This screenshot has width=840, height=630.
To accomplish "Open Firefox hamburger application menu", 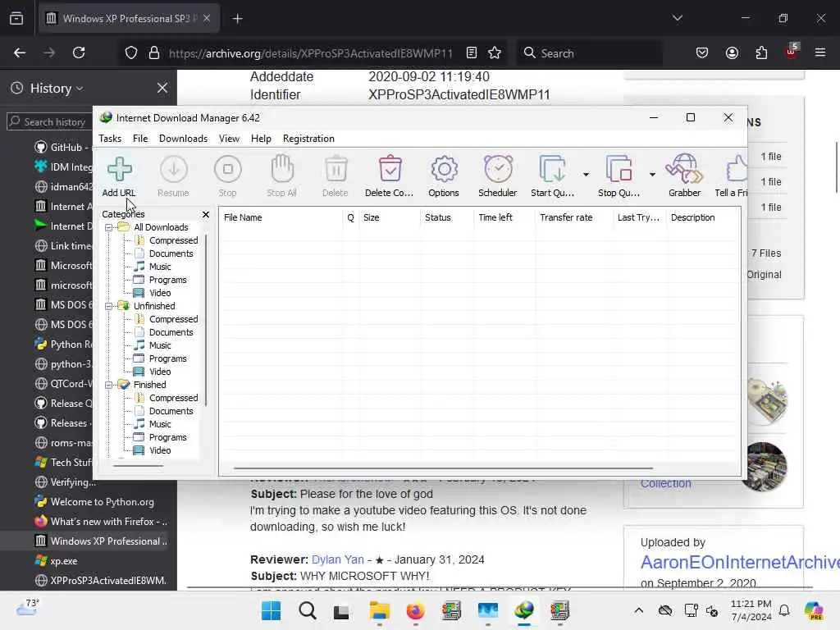I will (820, 52).
